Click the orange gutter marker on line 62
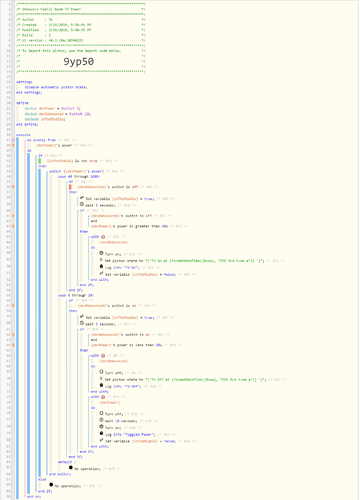This screenshot has width=360, height=500. pyautogui.click(x=13, y=334)
